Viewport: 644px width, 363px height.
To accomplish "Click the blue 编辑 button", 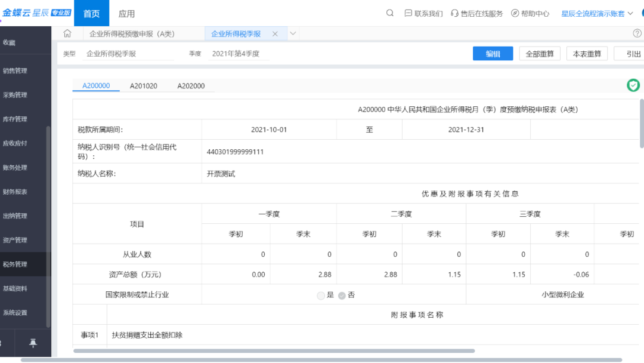I will (493, 54).
